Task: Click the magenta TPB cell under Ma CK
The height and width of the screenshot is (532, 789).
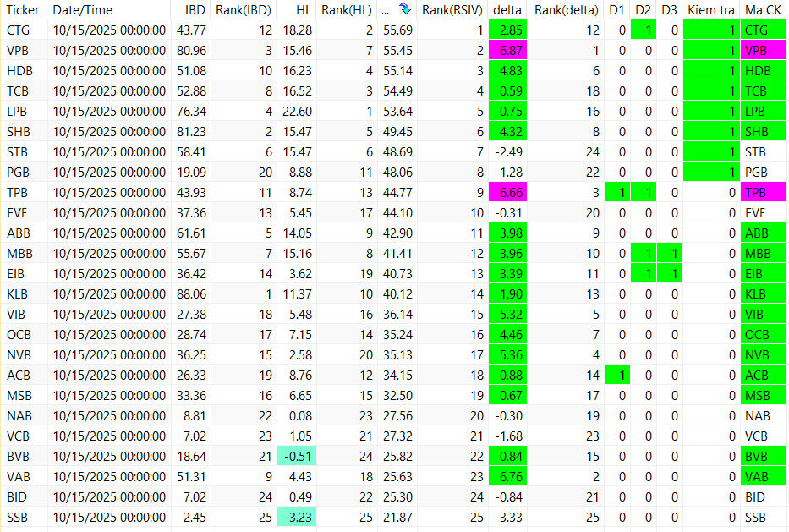Action: pyautogui.click(x=764, y=193)
